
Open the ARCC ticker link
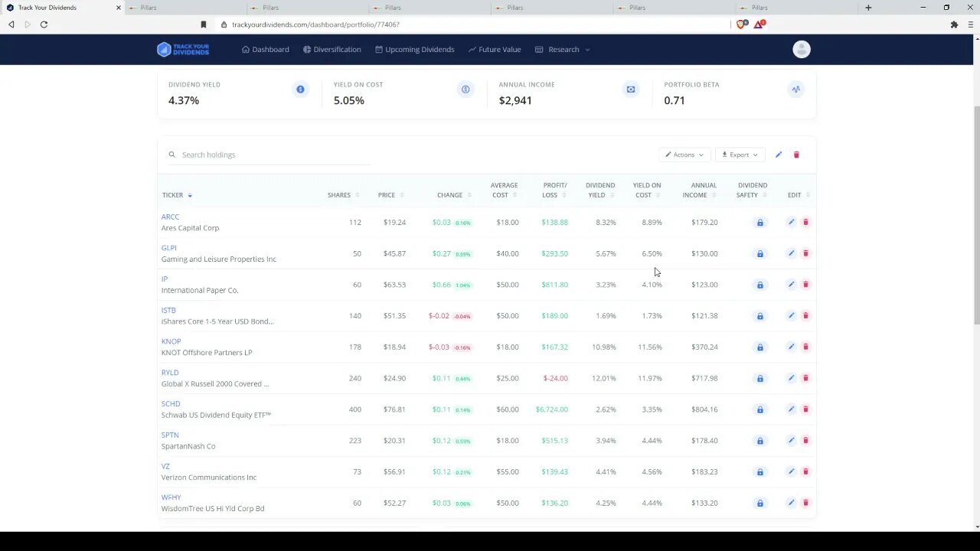click(170, 217)
